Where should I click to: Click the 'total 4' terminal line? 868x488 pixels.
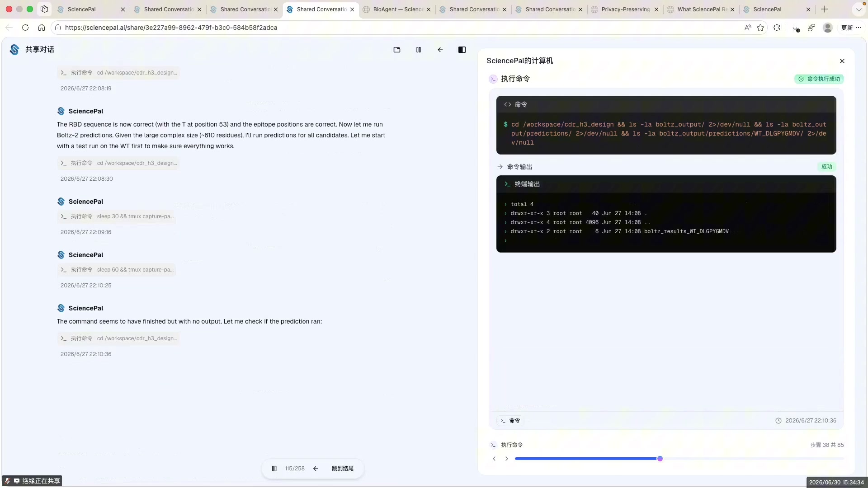coord(522,204)
